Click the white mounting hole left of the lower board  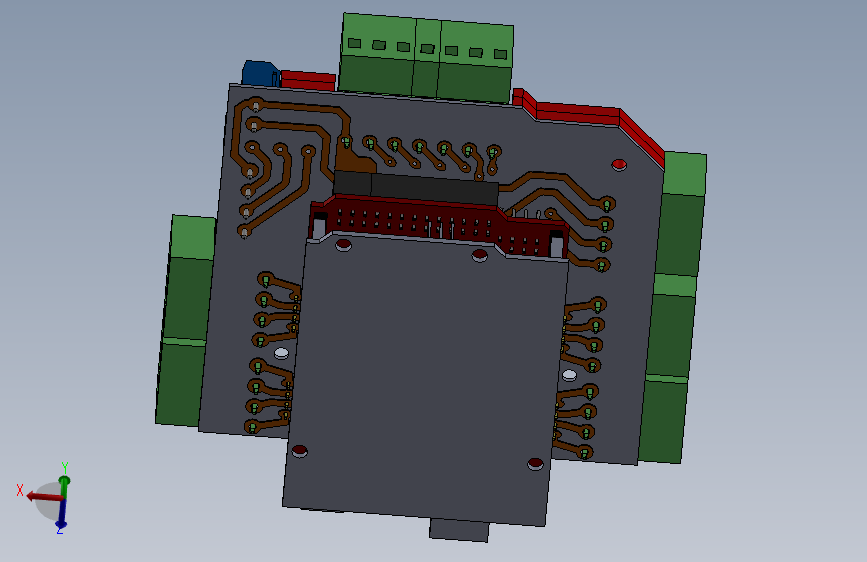(281, 353)
